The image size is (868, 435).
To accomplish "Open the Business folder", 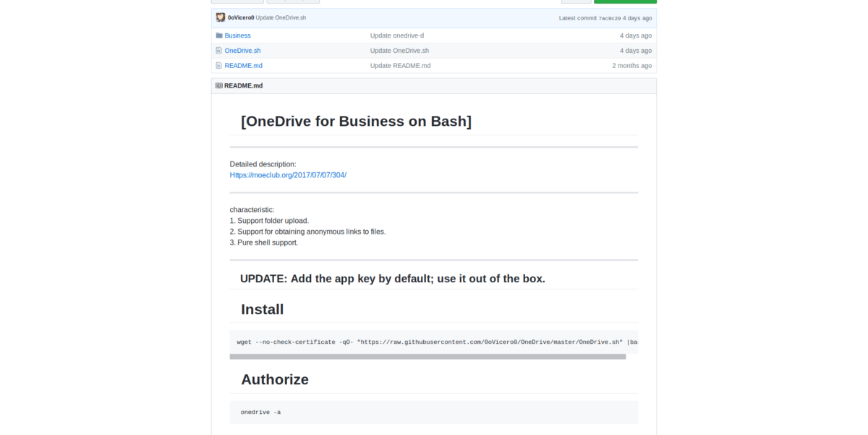I will pos(237,35).
